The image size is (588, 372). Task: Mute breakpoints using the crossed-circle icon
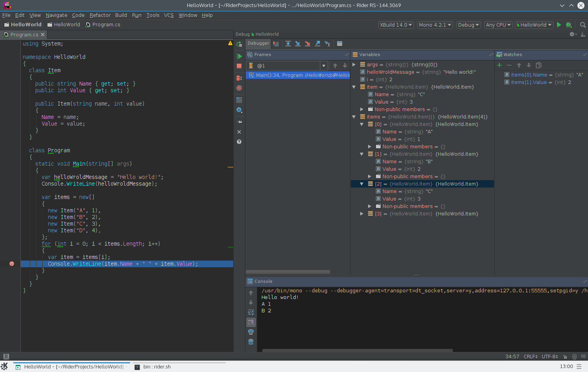(239, 88)
